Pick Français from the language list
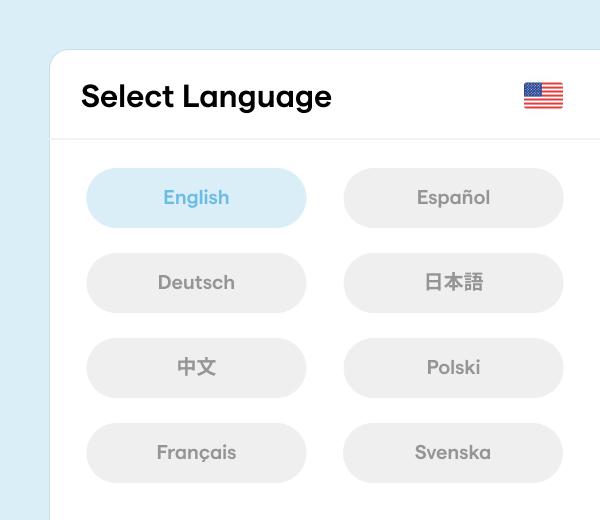Viewport: 600px width, 520px height. [x=196, y=453]
